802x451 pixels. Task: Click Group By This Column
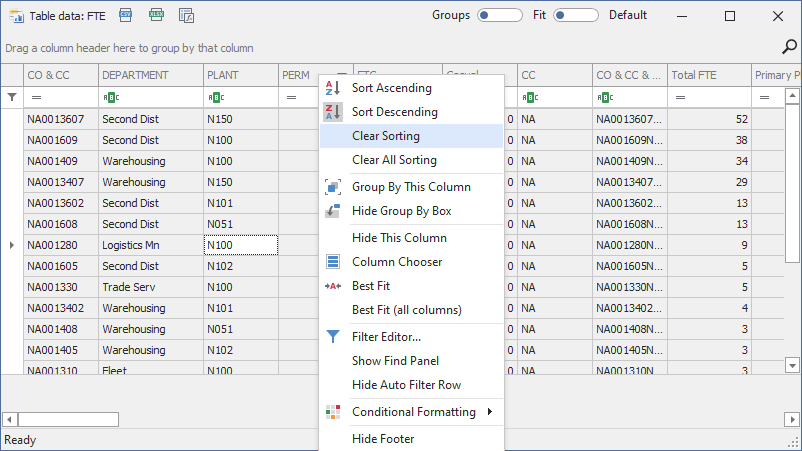(411, 187)
